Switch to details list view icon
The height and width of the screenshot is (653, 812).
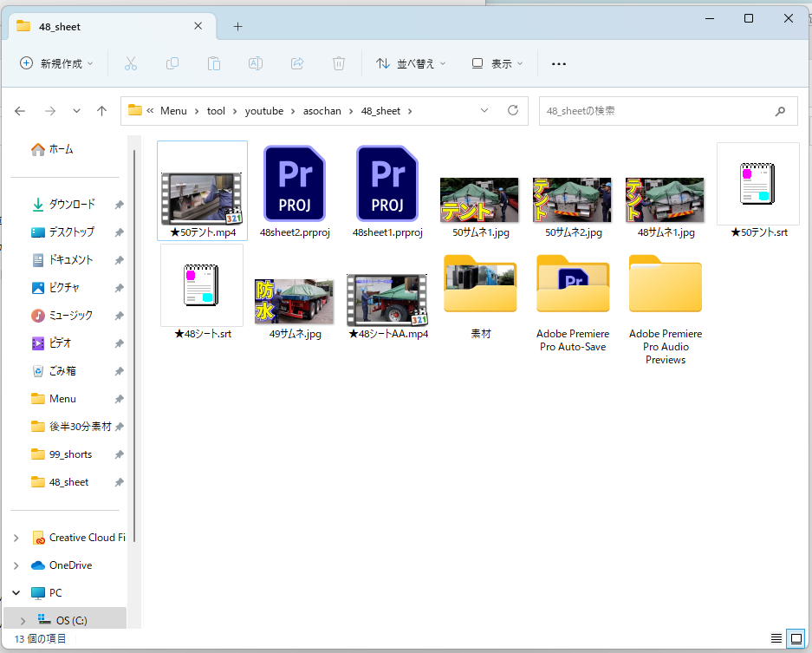point(776,638)
